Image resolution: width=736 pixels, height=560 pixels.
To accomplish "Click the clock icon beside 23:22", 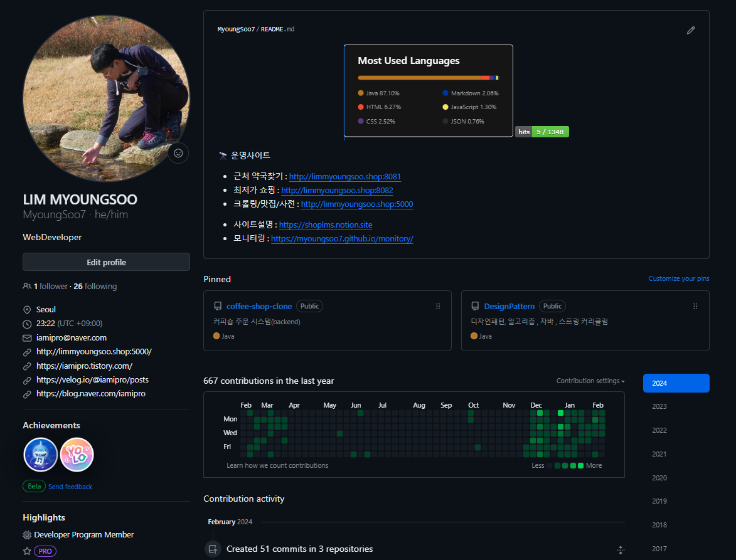I will tap(27, 324).
